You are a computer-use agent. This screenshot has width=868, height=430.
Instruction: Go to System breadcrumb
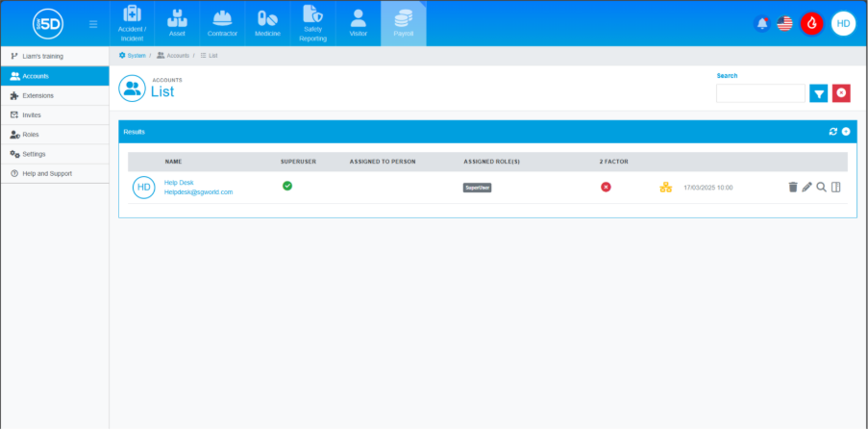(133, 56)
